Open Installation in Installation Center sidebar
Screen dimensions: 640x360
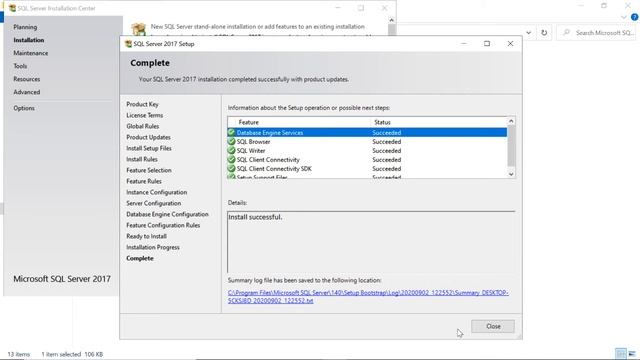click(29, 40)
